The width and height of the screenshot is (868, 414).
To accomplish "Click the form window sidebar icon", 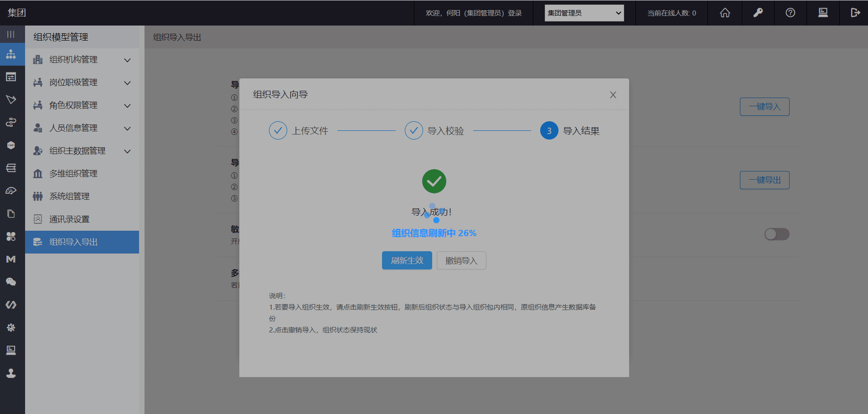I will click(x=11, y=77).
